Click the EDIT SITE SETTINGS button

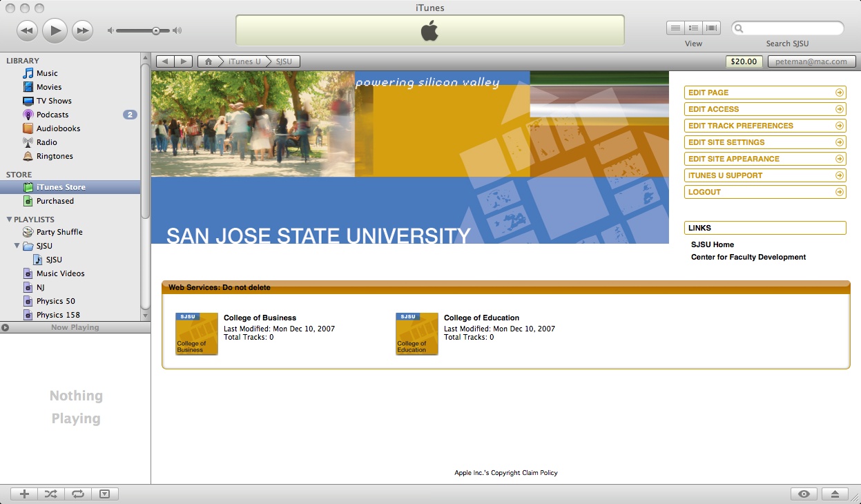(x=764, y=142)
